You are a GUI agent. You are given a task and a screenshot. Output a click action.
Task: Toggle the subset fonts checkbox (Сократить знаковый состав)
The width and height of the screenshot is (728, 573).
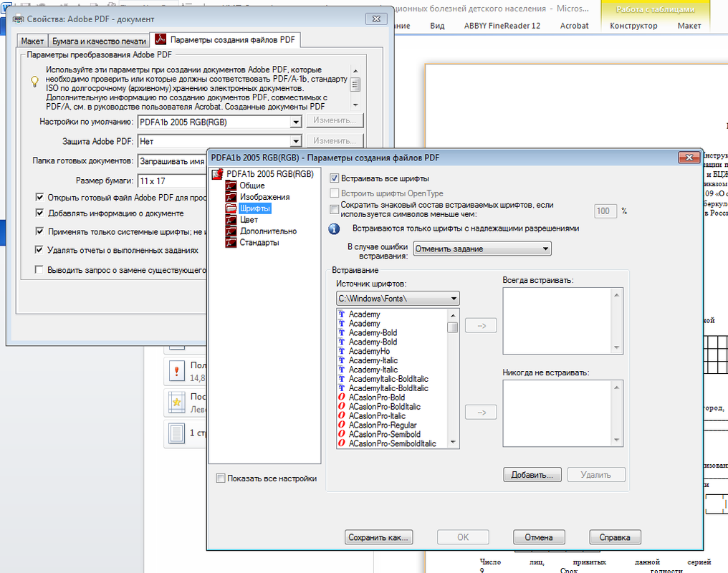point(334,210)
